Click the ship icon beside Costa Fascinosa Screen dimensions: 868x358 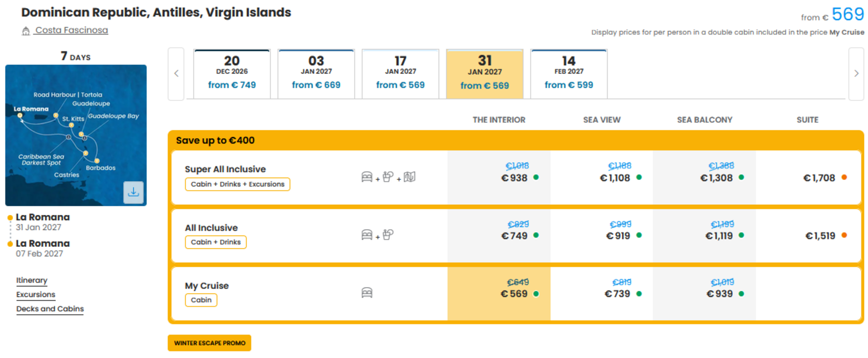[26, 31]
